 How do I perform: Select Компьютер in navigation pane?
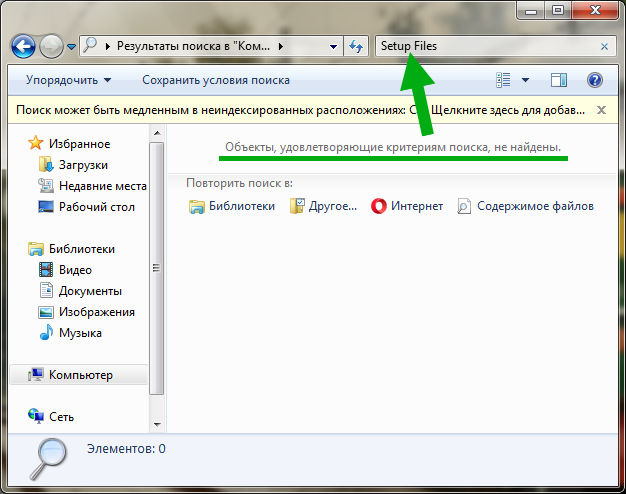coord(78,375)
